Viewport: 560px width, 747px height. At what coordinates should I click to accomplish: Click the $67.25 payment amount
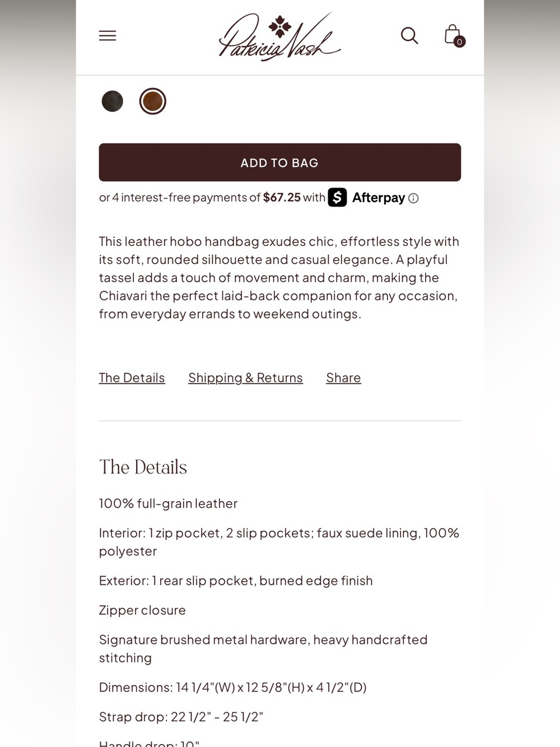tap(282, 197)
